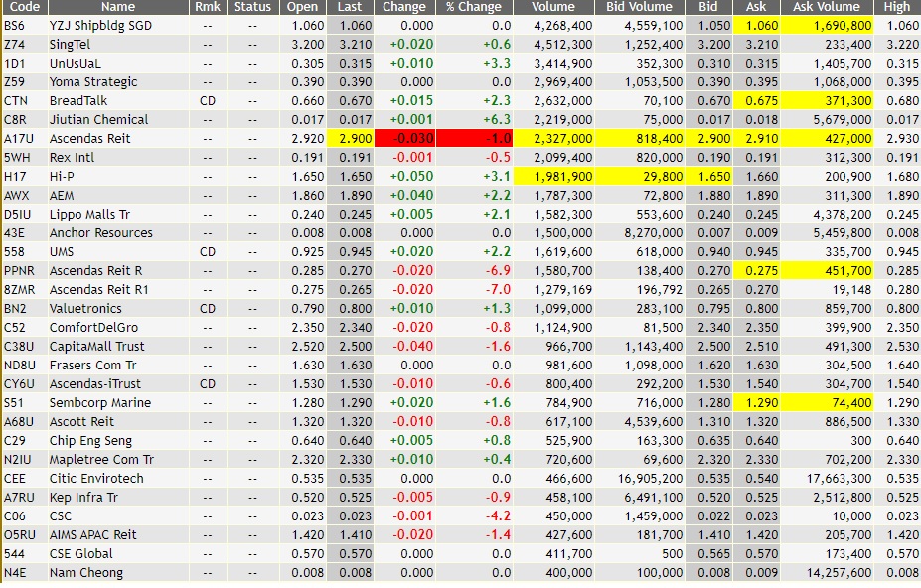Image resolution: width=921 pixels, height=588 pixels.
Task: Click the highlighted ask volume 451,700
Action: [x=827, y=271]
